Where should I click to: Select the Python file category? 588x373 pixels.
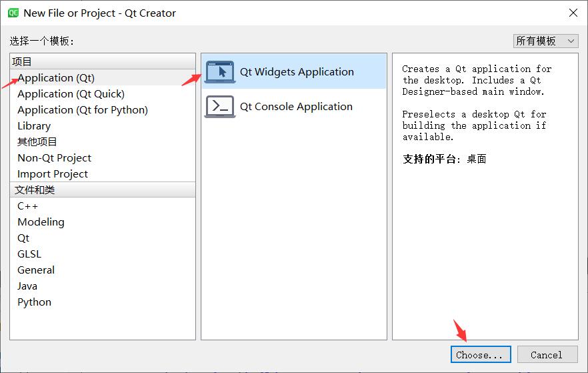(x=34, y=302)
